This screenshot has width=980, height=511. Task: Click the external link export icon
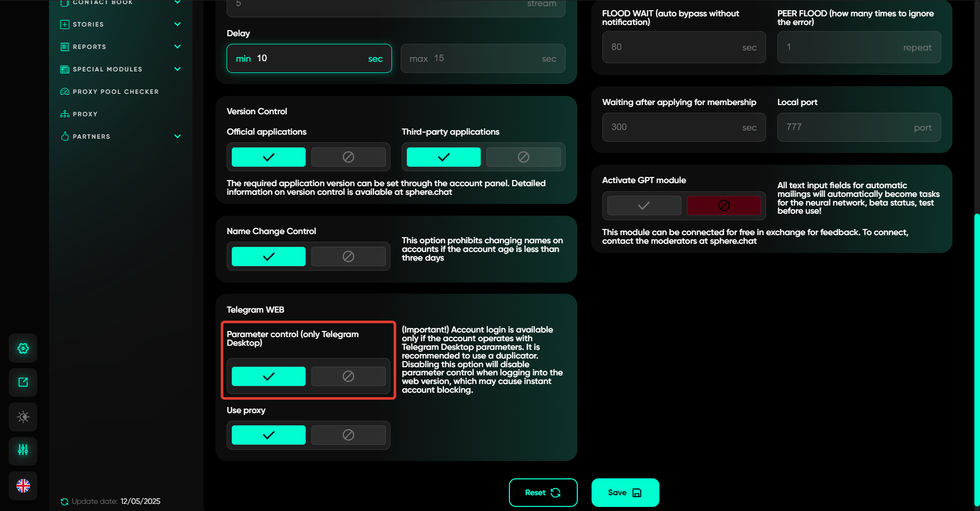23,382
